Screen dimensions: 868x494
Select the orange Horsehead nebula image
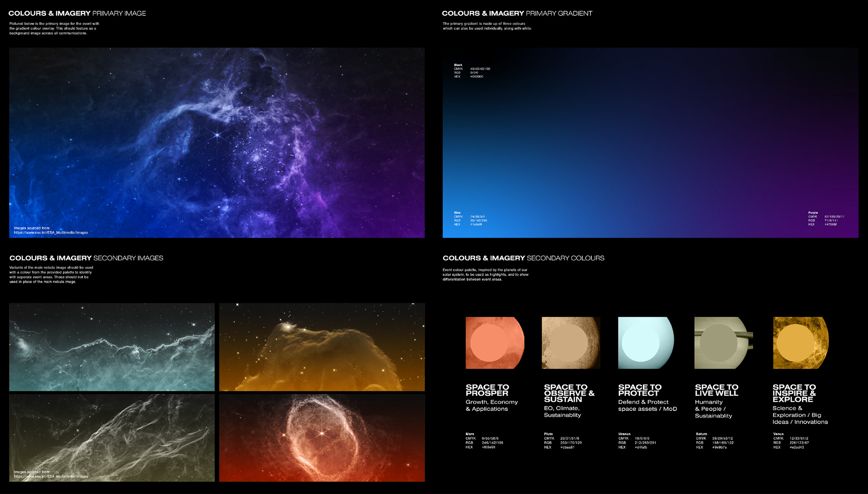tap(322, 347)
